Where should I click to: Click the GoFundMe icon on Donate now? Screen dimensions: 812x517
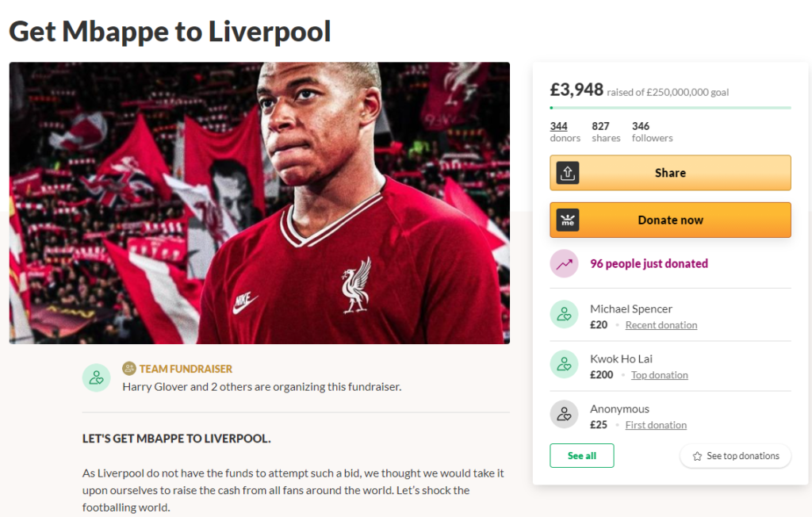pyautogui.click(x=568, y=220)
